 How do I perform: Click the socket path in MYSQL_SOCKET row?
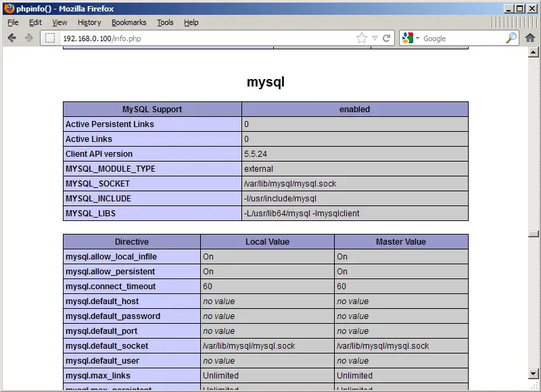[290, 184]
